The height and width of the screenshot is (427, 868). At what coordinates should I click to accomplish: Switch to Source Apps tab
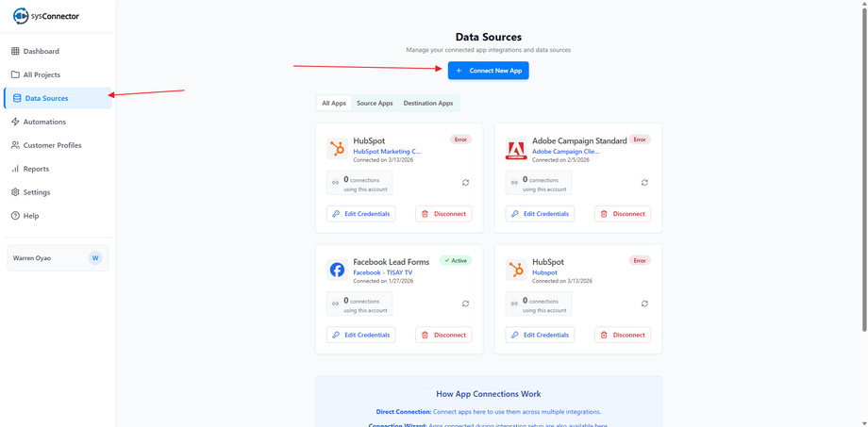(x=375, y=103)
